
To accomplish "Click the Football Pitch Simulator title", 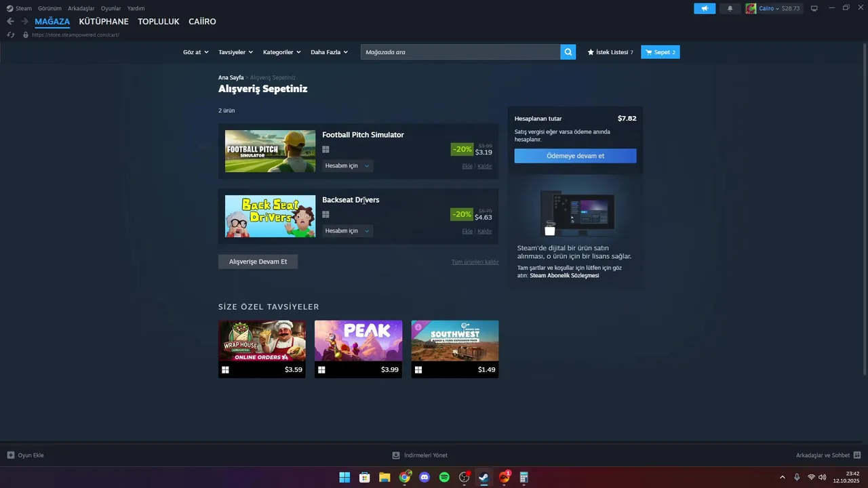I will [363, 135].
